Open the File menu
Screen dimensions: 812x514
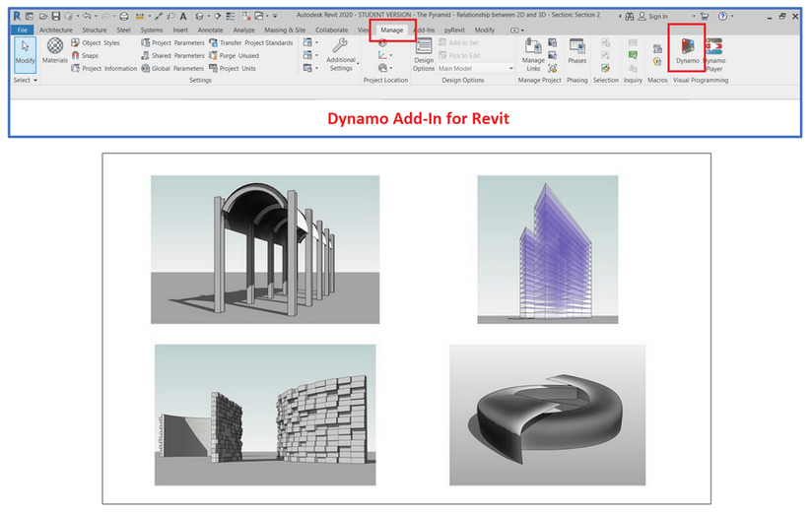(23, 31)
